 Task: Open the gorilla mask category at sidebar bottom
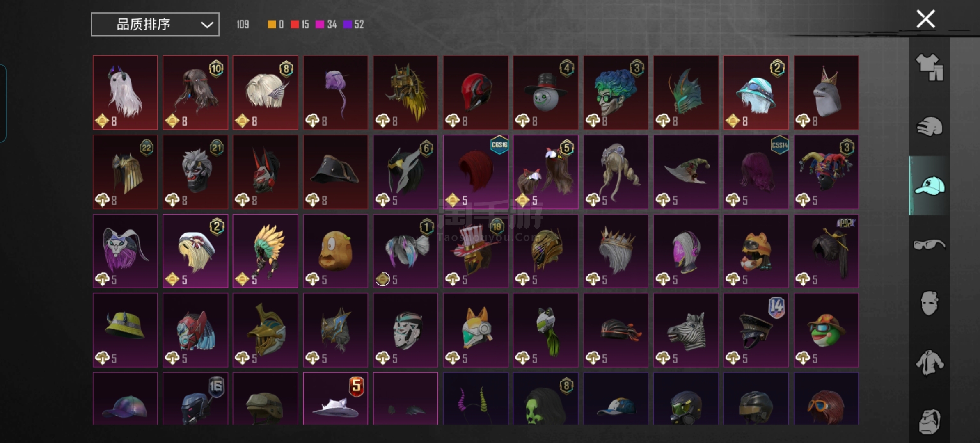[x=930, y=422]
